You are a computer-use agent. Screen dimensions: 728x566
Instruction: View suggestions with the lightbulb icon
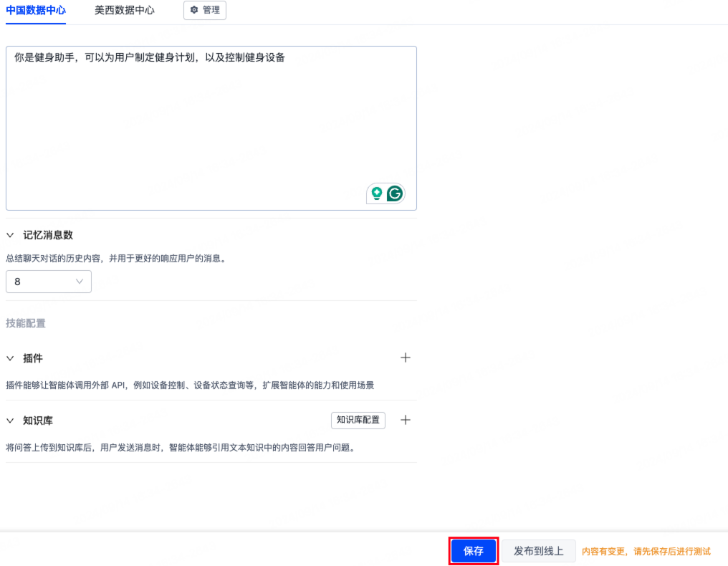tap(376, 193)
